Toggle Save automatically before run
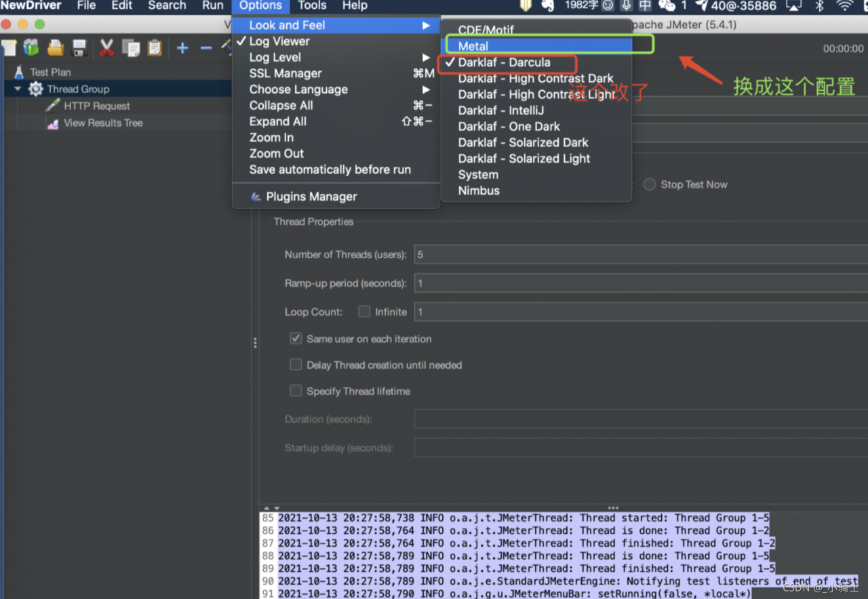The width and height of the screenshot is (868, 599). click(336, 169)
